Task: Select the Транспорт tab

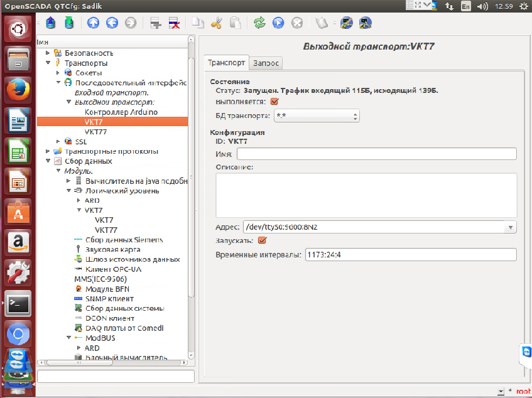Action: click(227, 63)
